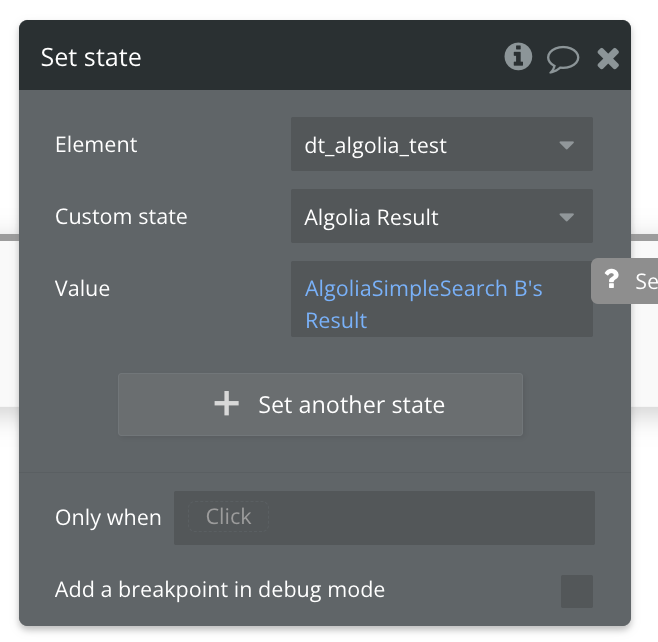Expand the Element dropdown arrow
This screenshot has width=658, height=642.
pos(567,145)
